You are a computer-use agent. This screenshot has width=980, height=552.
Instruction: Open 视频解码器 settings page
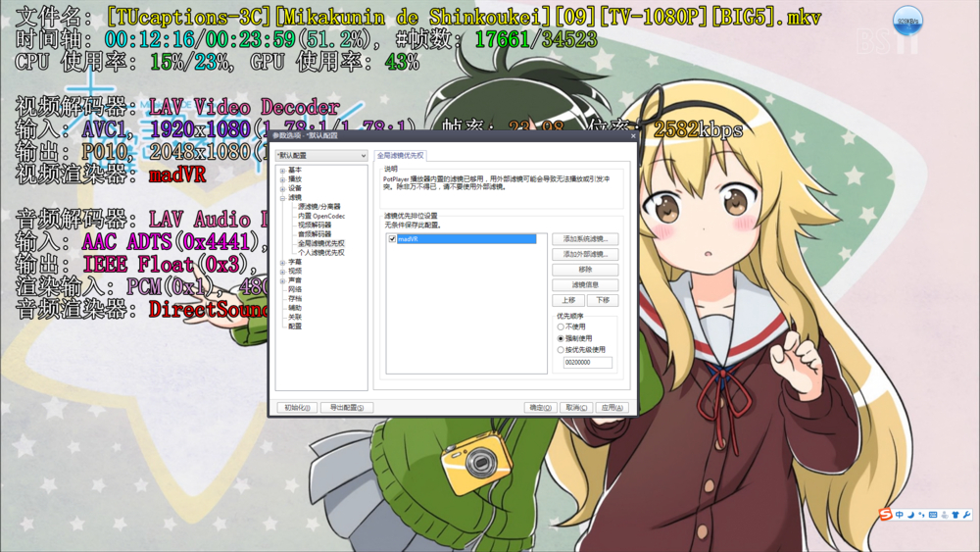(315, 226)
